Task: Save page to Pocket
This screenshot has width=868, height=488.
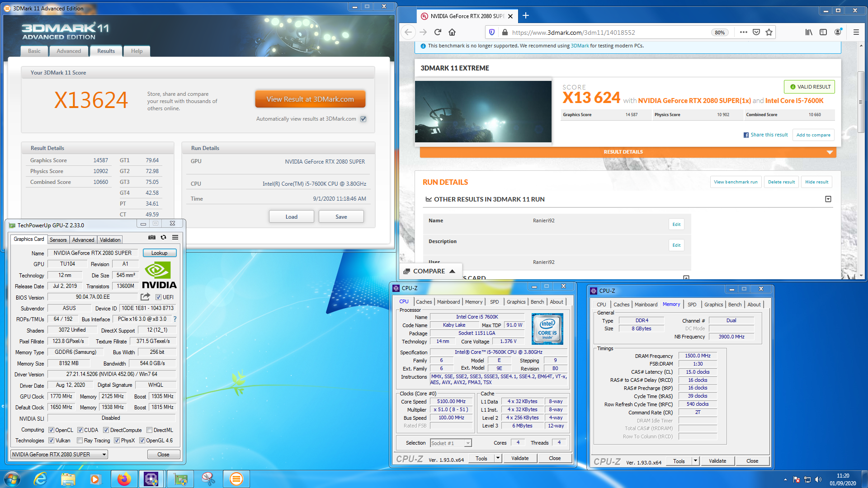Action: point(756,32)
